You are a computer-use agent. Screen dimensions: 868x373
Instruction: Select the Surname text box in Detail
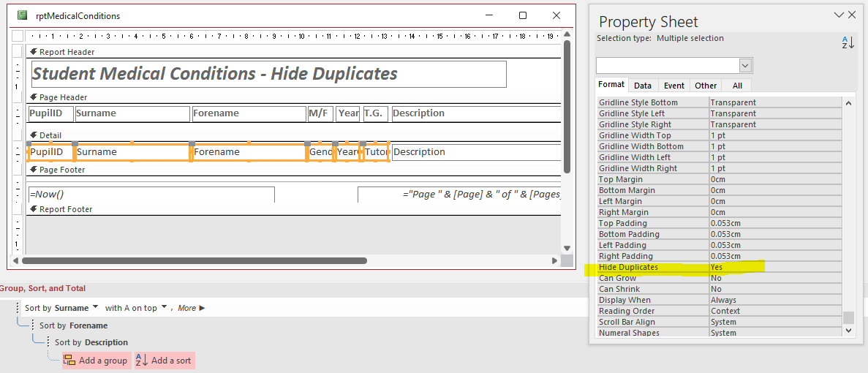pyautogui.click(x=132, y=152)
